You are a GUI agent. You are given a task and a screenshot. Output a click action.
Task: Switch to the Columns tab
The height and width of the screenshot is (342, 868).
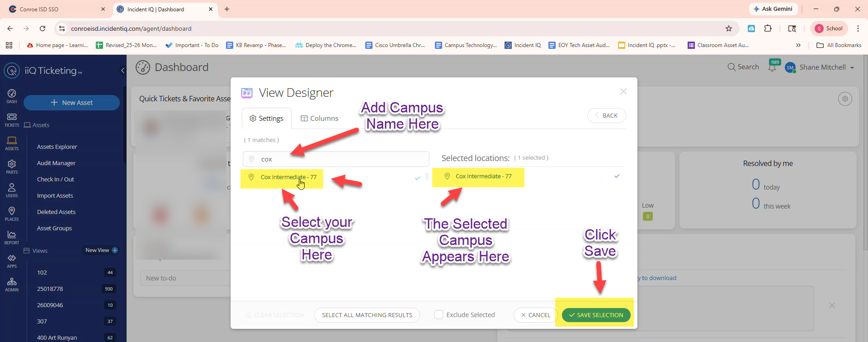tap(320, 118)
